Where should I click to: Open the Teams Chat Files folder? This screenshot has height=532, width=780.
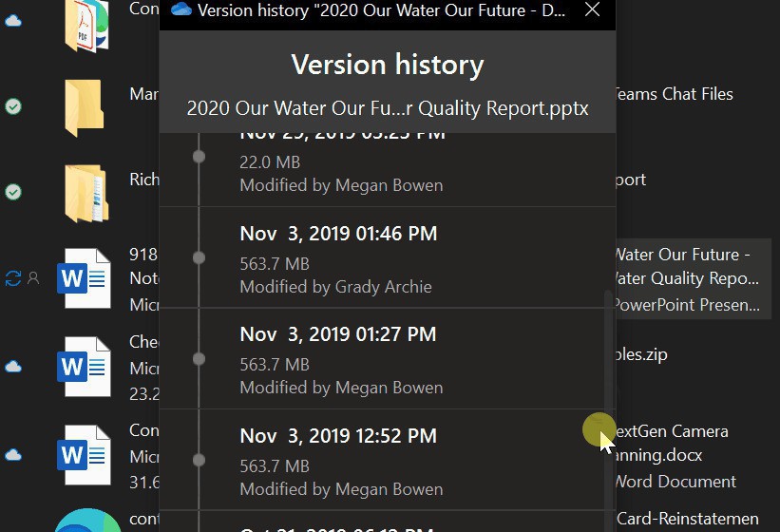675,94
